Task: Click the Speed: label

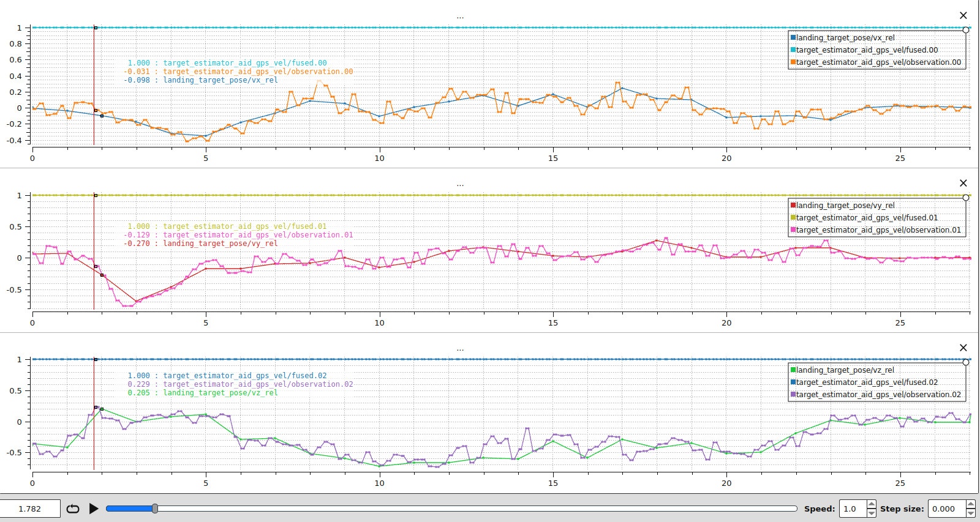Action: tap(820, 509)
